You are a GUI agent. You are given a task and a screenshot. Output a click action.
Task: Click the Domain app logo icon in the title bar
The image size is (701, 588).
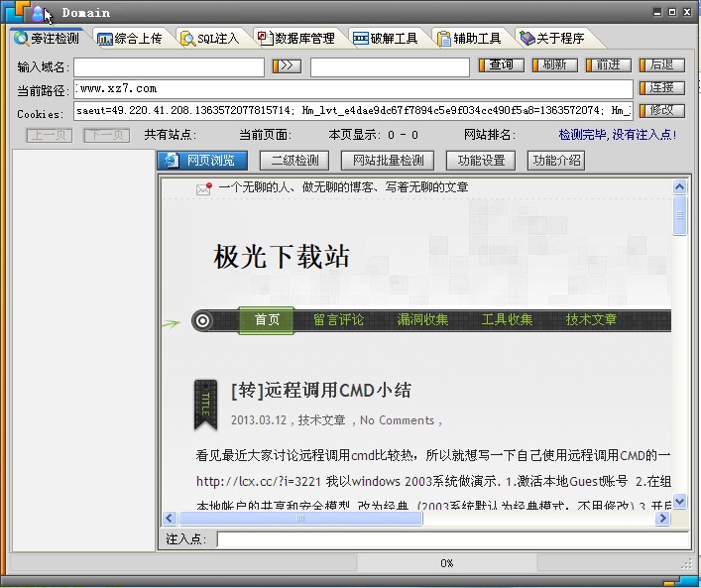pos(16,11)
